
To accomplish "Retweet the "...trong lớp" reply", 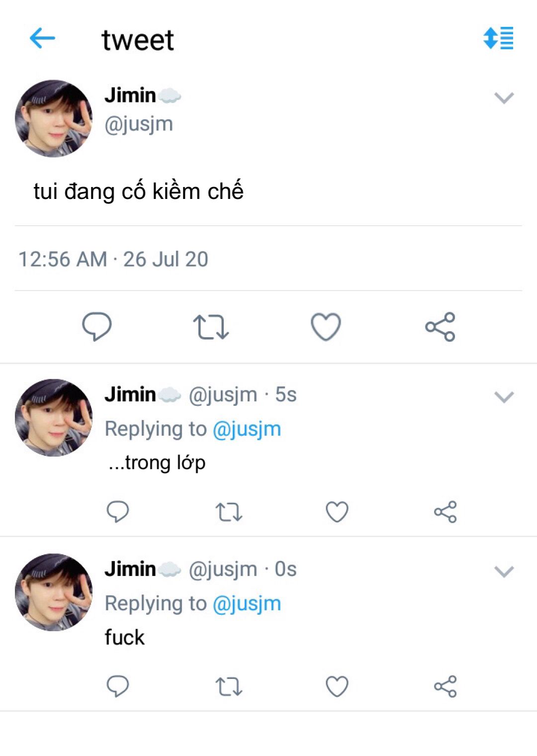I will click(x=229, y=512).
